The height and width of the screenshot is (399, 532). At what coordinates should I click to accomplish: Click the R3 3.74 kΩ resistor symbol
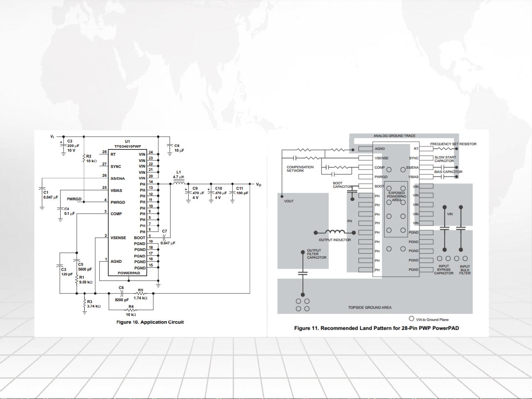pos(85,304)
